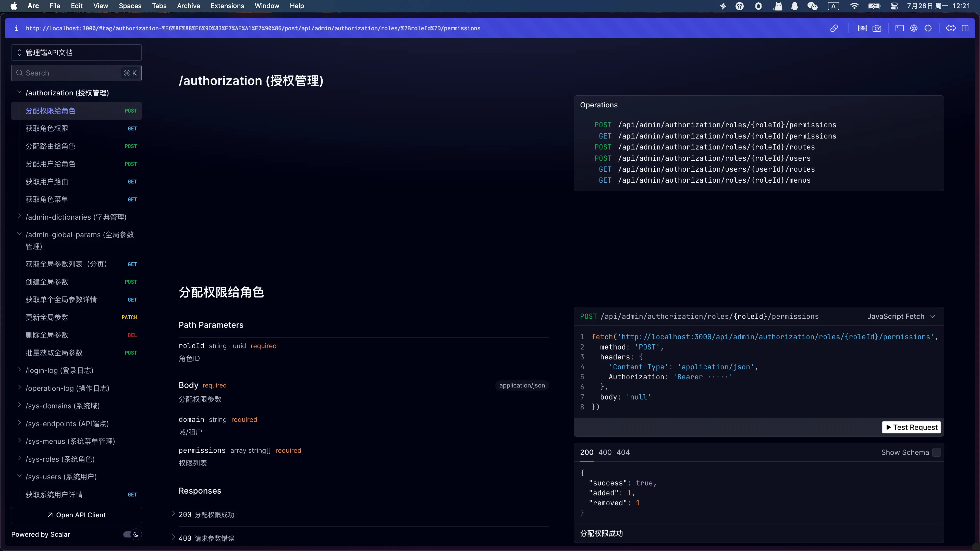Open the console terminal icon
The image size is (980, 551).
click(899, 28)
